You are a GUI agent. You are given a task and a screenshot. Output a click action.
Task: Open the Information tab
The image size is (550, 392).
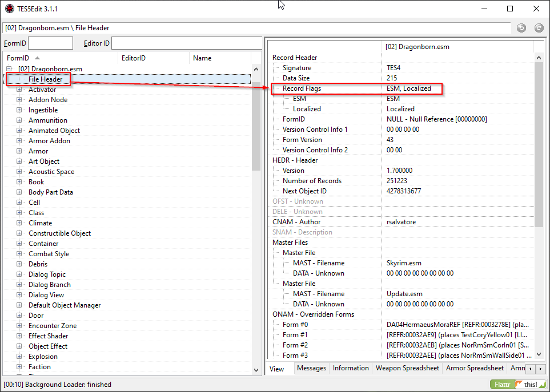pyautogui.click(x=351, y=368)
